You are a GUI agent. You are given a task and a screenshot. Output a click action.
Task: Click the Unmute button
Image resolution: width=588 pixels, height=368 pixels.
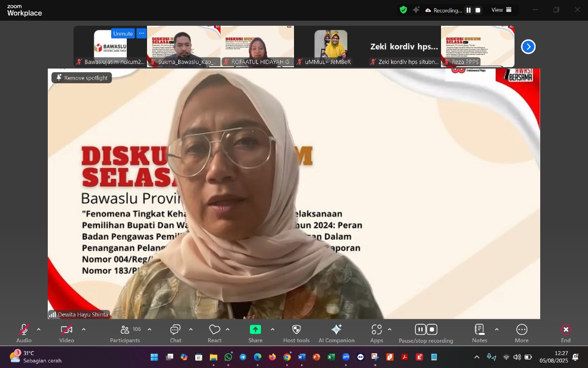pos(123,33)
